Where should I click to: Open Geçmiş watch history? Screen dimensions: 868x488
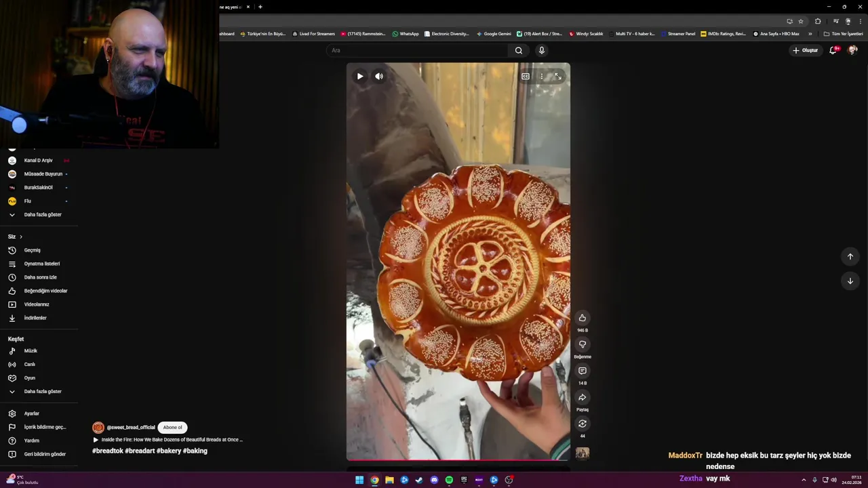tap(39, 250)
